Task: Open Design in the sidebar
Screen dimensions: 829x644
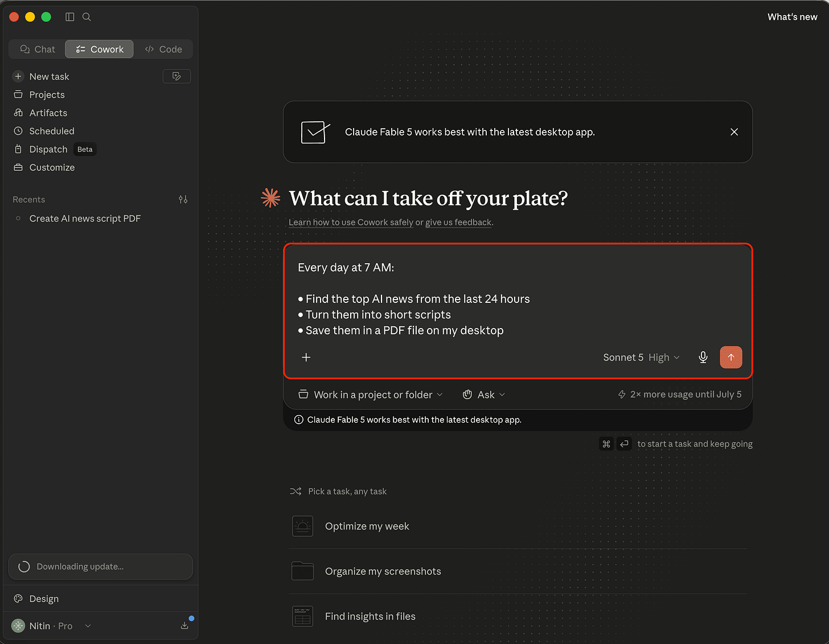Action: [44, 598]
